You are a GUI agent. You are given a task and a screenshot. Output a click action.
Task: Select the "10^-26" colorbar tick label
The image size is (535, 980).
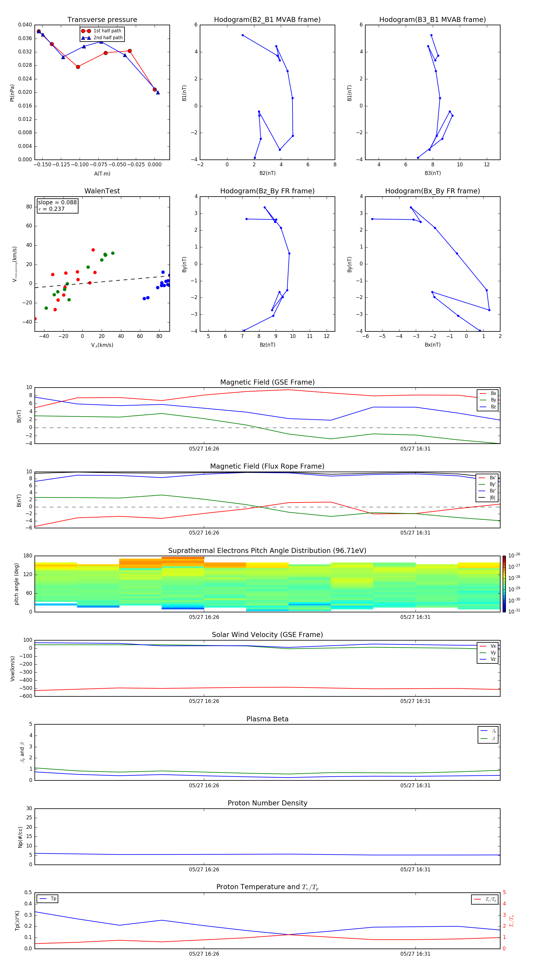[514, 555]
